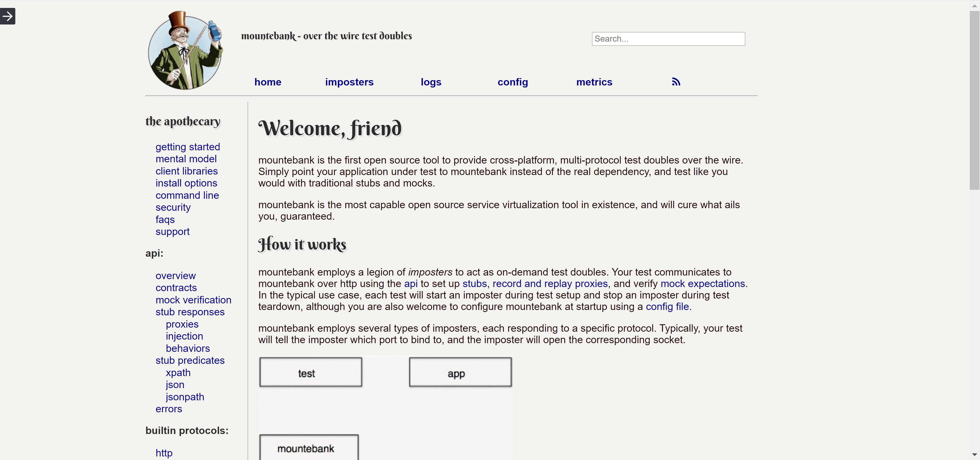The width and height of the screenshot is (980, 460).
Task: Click the vertical scrollbar thumb
Action: (x=974, y=101)
